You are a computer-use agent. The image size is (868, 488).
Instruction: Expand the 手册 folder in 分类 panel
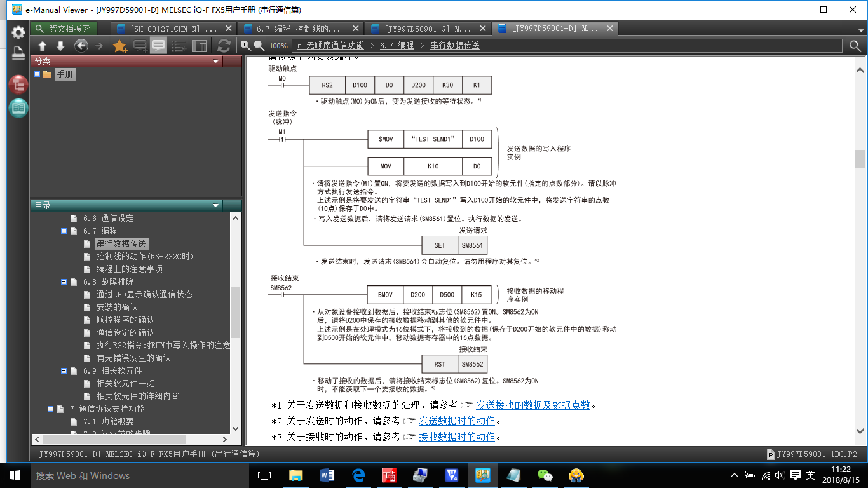point(37,74)
